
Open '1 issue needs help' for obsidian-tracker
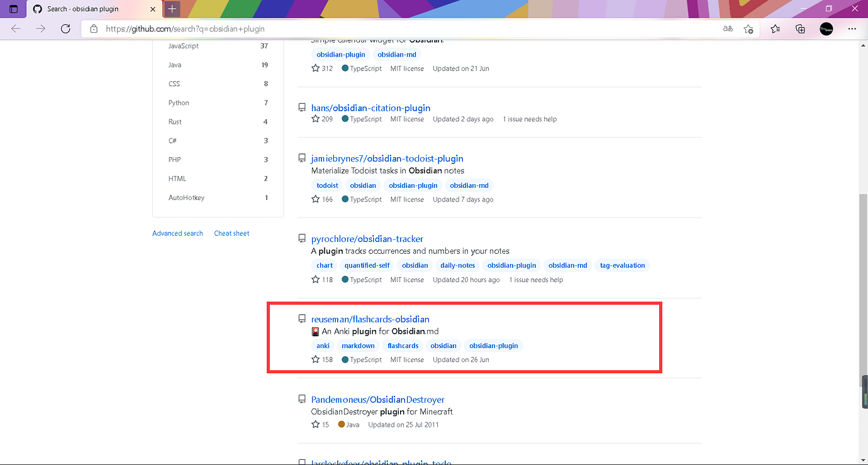point(536,280)
